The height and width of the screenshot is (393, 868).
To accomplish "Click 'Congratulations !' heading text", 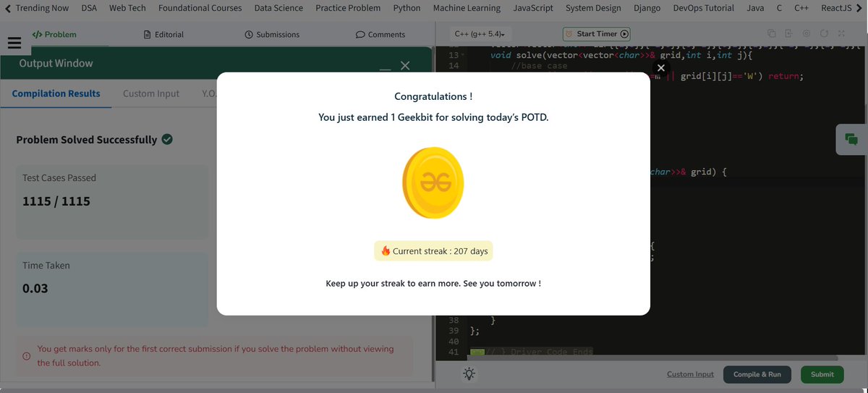I will coord(433,96).
